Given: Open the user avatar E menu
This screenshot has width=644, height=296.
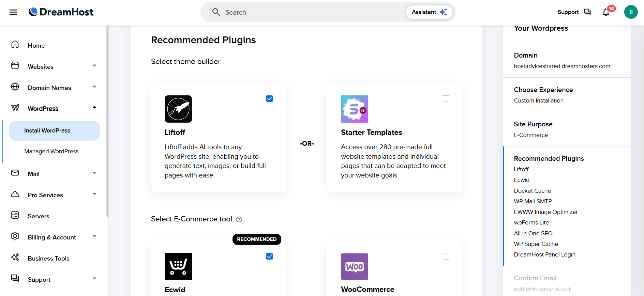Looking at the screenshot, I should [631, 12].
